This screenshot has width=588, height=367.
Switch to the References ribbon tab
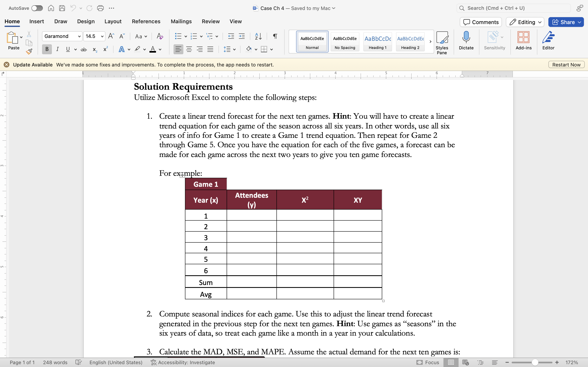point(146,21)
